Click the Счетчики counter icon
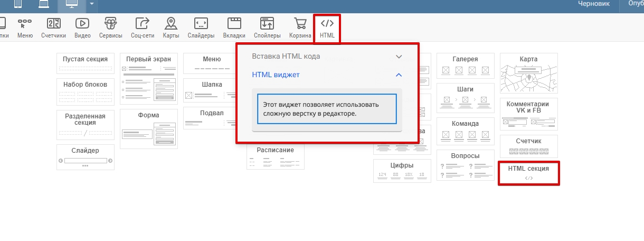The height and width of the screenshot is (241, 644). coord(53,28)
